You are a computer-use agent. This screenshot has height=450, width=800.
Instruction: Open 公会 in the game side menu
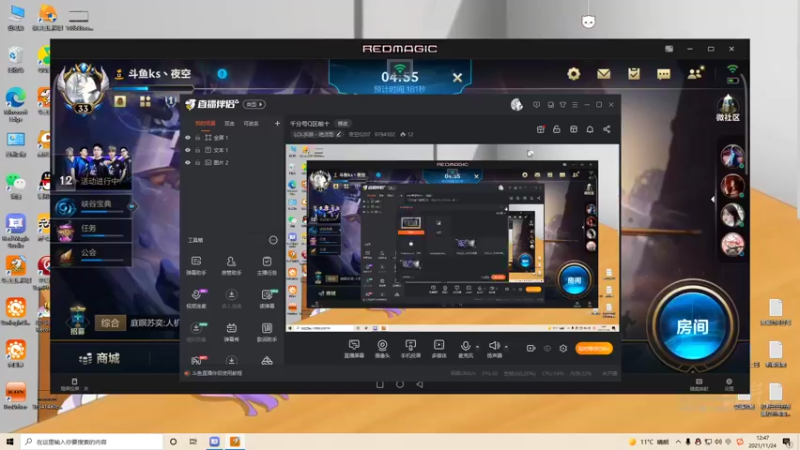click(92, 254)
